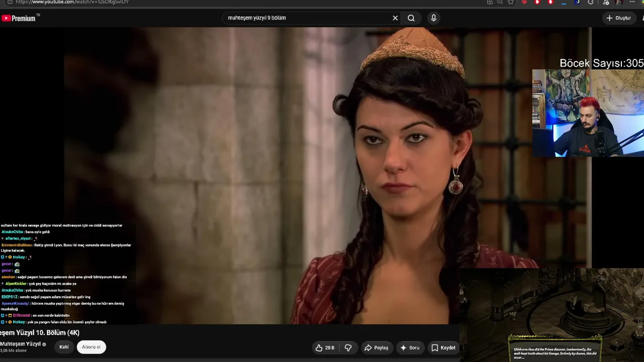Like the video (28 B)

(325, 347)
